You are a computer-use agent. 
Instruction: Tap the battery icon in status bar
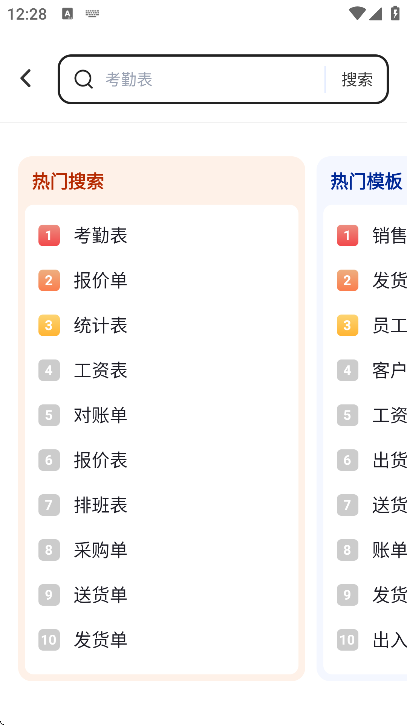tap(395, 13)
